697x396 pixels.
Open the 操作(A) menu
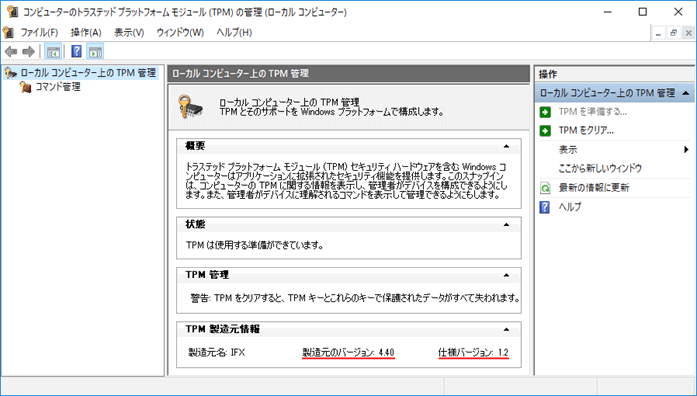[86, 32]
